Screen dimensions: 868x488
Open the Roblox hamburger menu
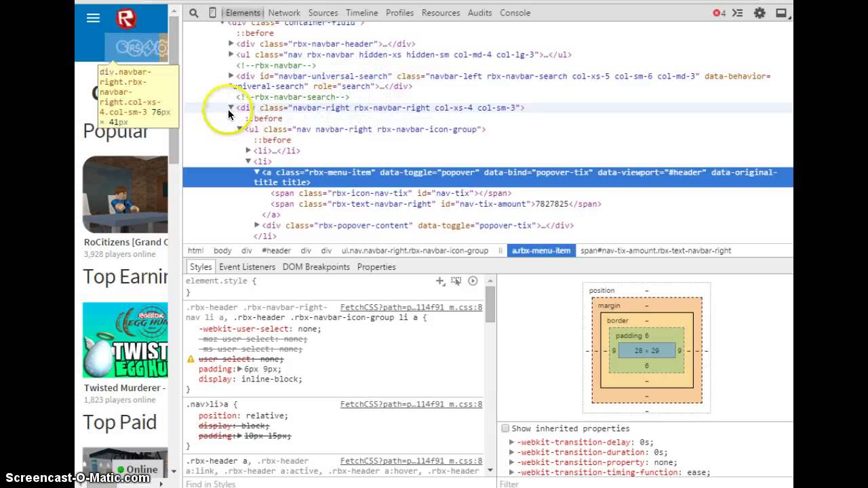93,18
